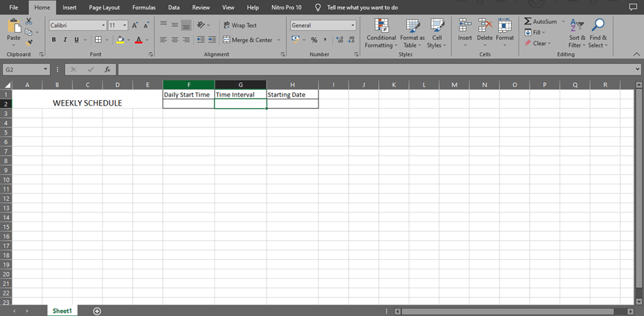Expand the formula bar

pyautogui.click(x=637, y=69)
